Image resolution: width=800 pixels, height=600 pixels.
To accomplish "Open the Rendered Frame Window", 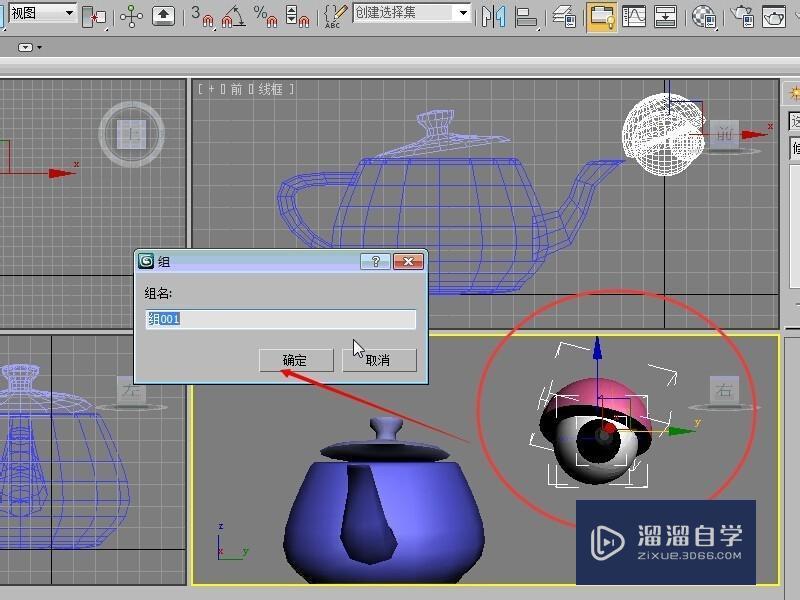I will (x=776, y=15).
